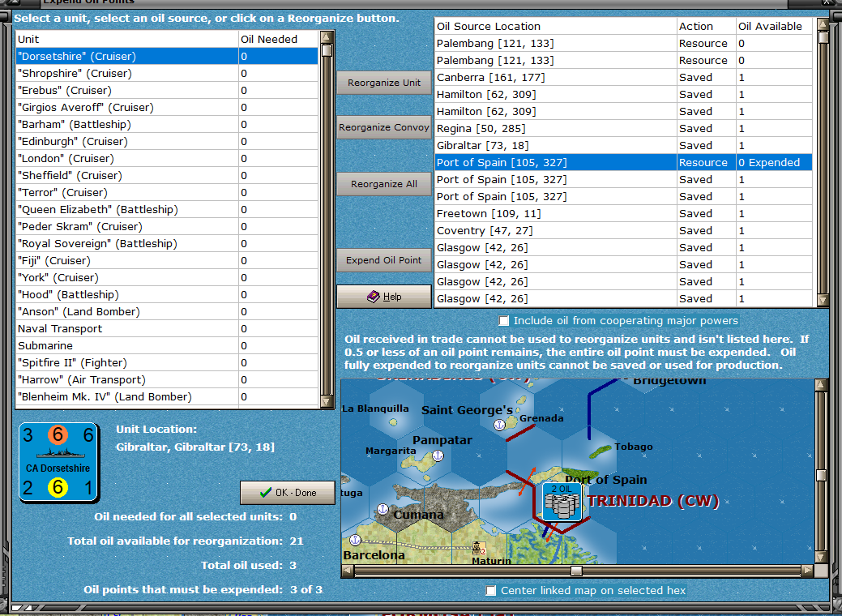Select "Spitfire II" (Fighter) unit row
Screen dimensions: 842x616
coord(167,362)
